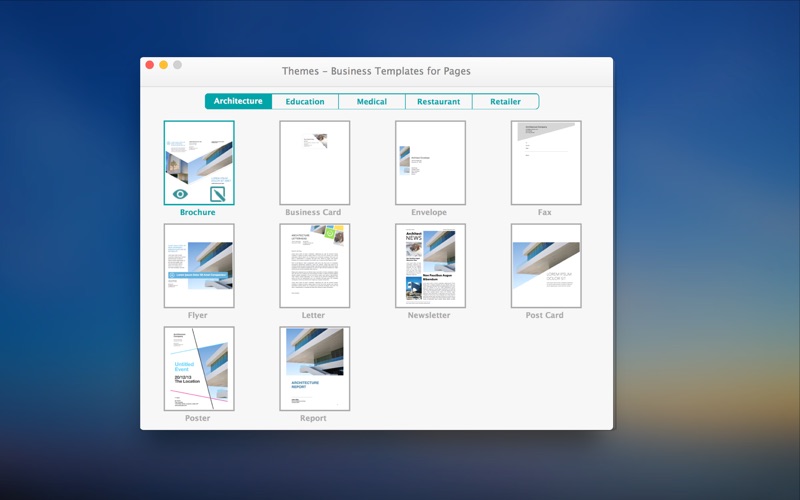Close the Themes window with red button
The width and height of the screenshot is (800, 500).
tap(149, 65)
